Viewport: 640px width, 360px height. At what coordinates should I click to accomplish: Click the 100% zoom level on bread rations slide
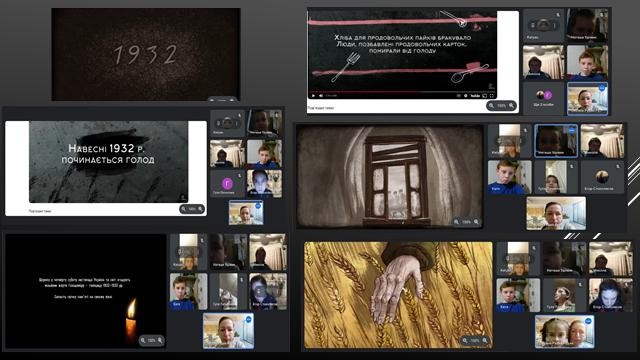[502, 106]
